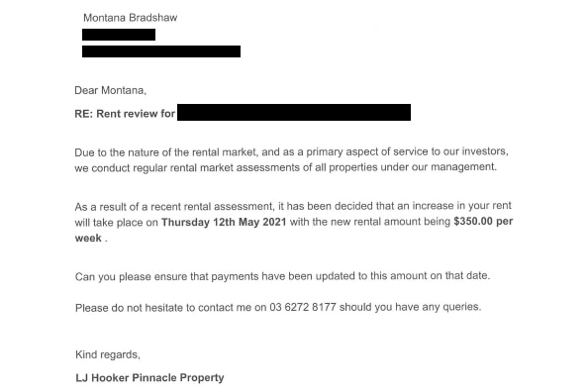Click the RE: Rent review for heading

pyautogui.click(x=125, y=113)
